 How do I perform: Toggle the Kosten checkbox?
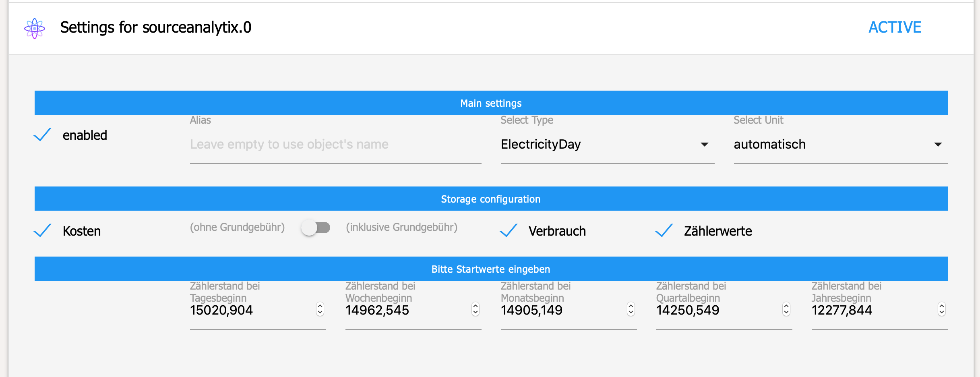(42, 231)
